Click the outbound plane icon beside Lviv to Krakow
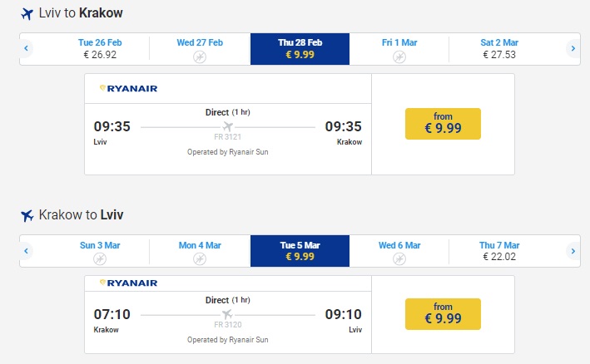This screenshot has width=590, height=364. coord(27,14)
